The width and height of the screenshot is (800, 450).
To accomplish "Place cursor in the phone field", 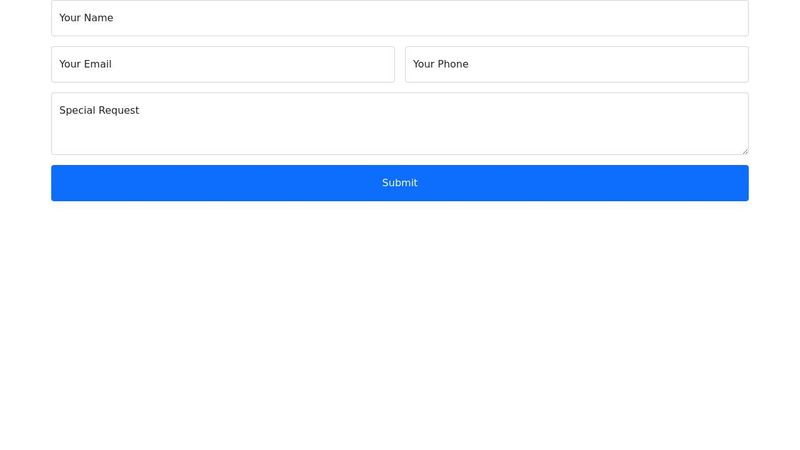I will 576,64.
